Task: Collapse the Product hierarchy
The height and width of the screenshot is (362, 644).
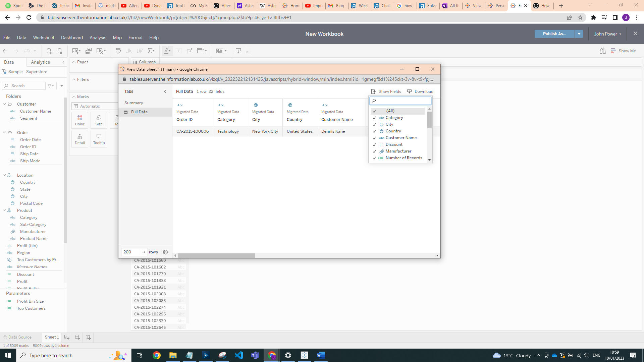Action: [x=4, y=210]
